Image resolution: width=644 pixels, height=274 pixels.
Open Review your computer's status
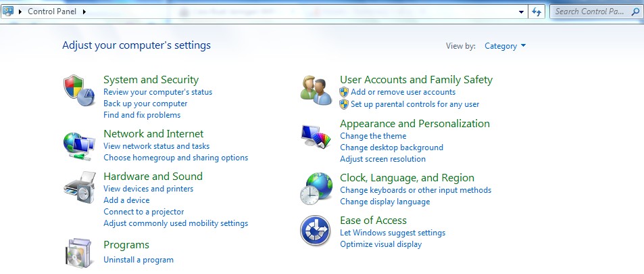click(x=157, y=92)
